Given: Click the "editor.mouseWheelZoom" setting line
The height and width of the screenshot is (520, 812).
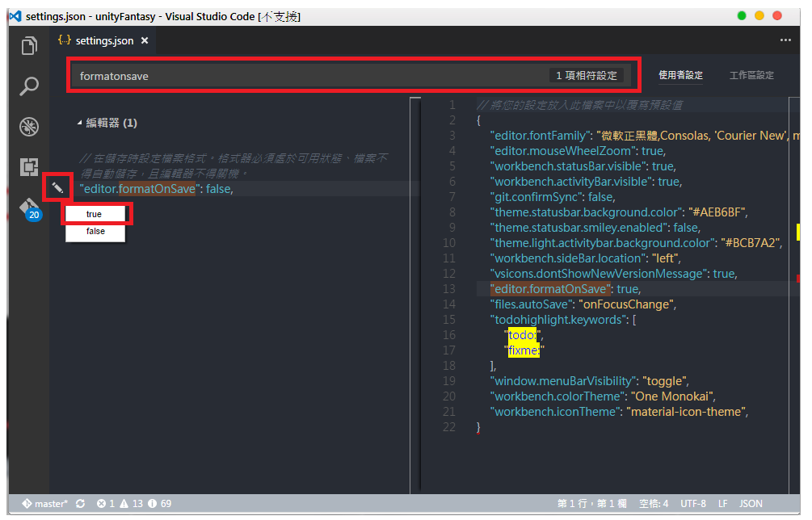Looking at the screenshot, I should pos(578,150).
